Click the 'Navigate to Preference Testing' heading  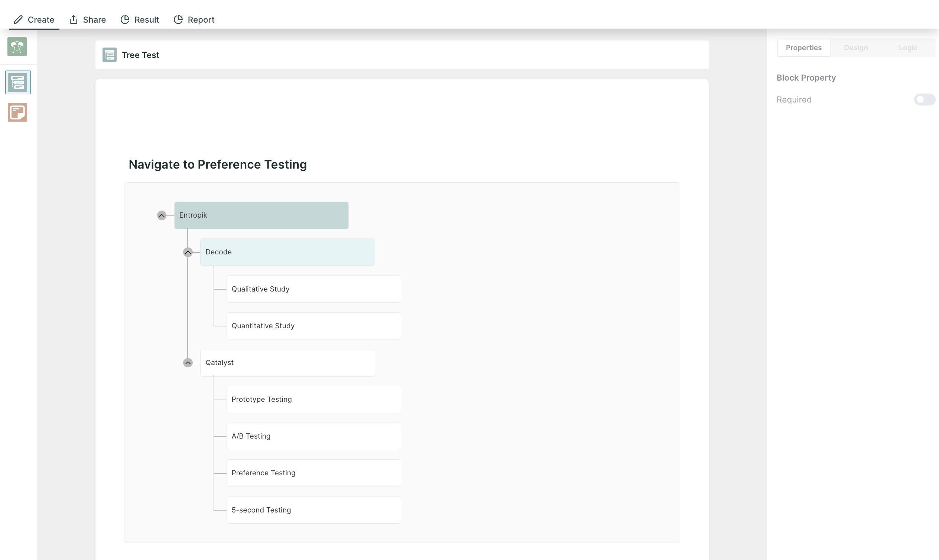click(218, 165)
